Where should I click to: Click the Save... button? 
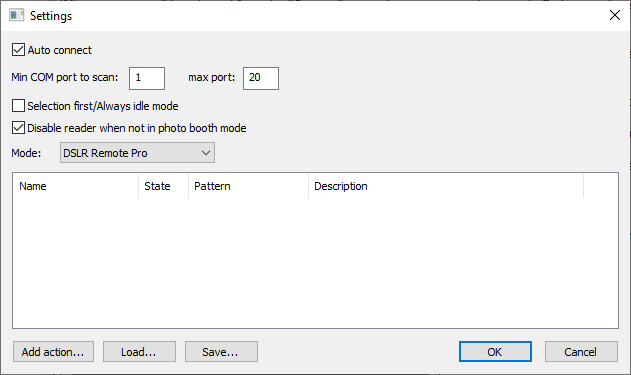(x=221, y=352)
